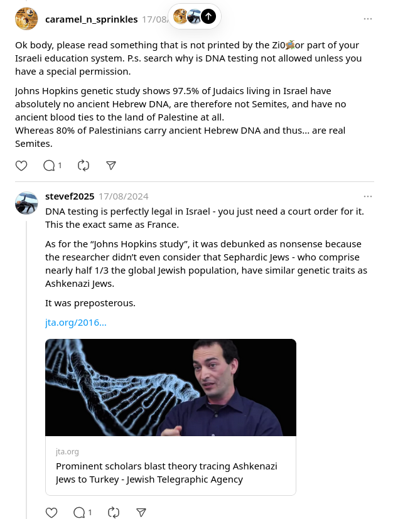Open DNA article preview image

coord(171,387)
